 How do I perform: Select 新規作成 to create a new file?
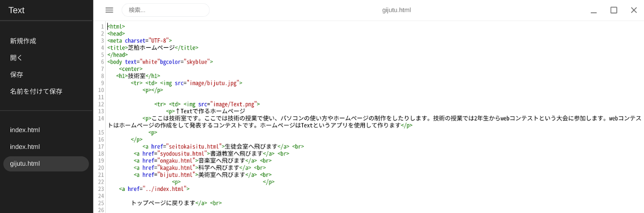[23, 41]
